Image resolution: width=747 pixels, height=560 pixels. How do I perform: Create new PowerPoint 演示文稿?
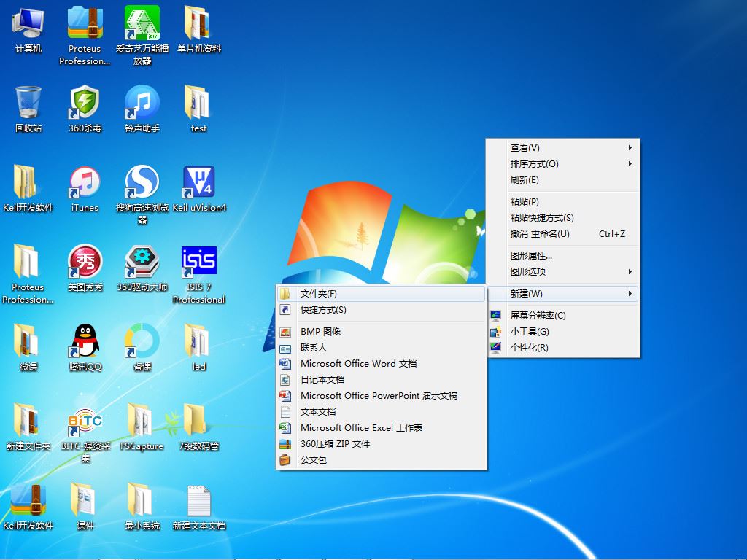(x=381, y=396)
